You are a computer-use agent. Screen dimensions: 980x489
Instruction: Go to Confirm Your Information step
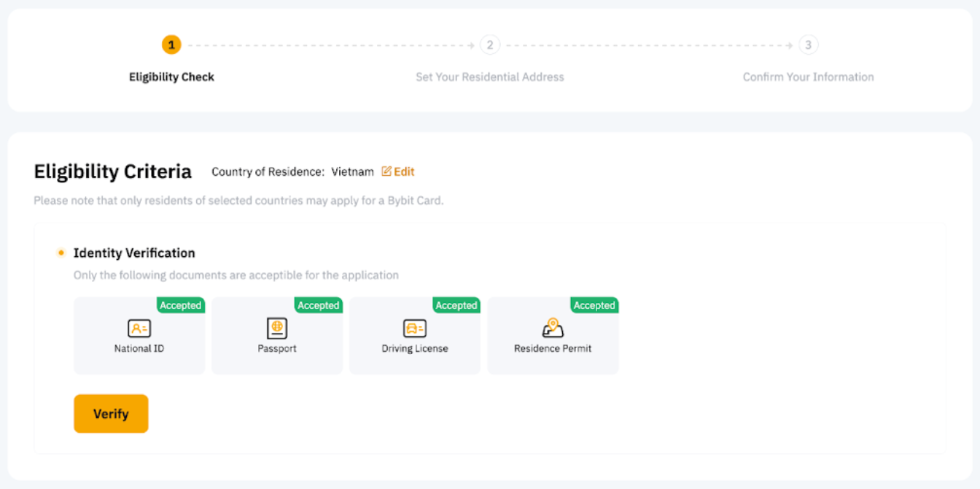tap(808, 77)
